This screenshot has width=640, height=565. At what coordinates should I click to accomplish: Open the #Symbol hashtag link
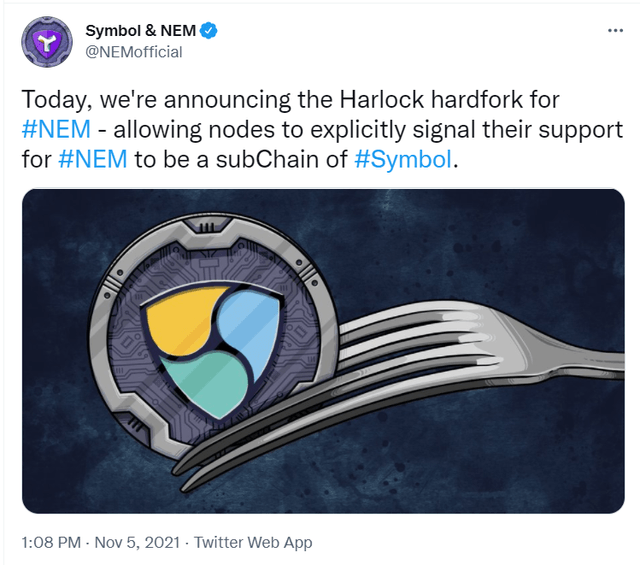coord(404,160)
